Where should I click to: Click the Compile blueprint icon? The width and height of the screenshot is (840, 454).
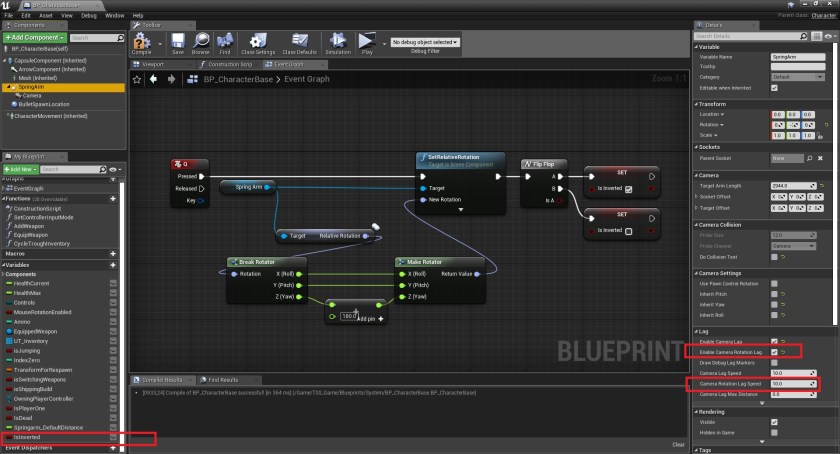tap(142, 43)
